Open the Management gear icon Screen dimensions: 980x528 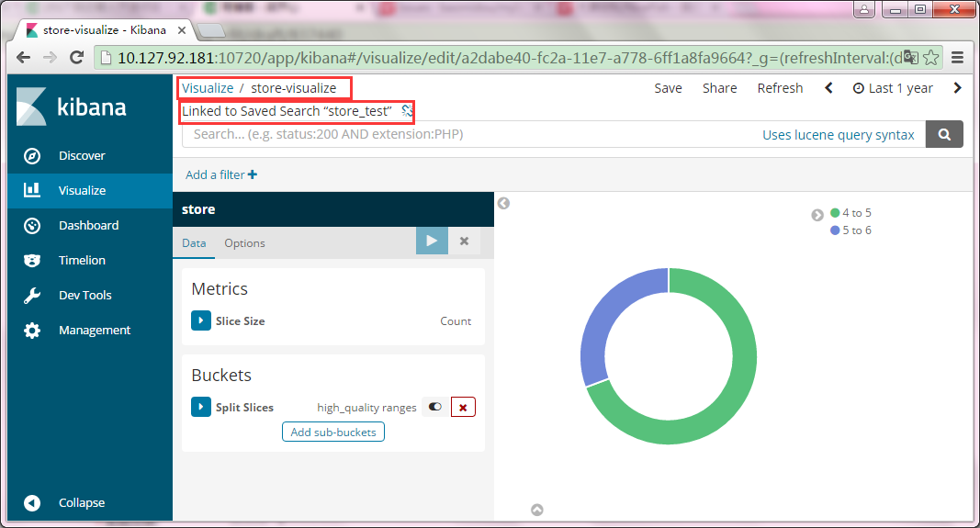point(32,331)
